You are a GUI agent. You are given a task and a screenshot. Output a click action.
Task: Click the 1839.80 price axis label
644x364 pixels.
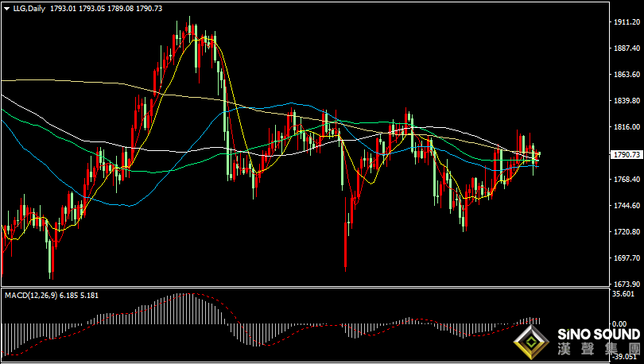point(627,101)
